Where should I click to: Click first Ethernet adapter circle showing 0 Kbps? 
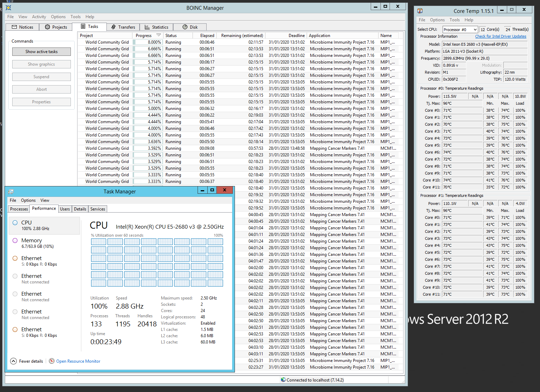15,258
